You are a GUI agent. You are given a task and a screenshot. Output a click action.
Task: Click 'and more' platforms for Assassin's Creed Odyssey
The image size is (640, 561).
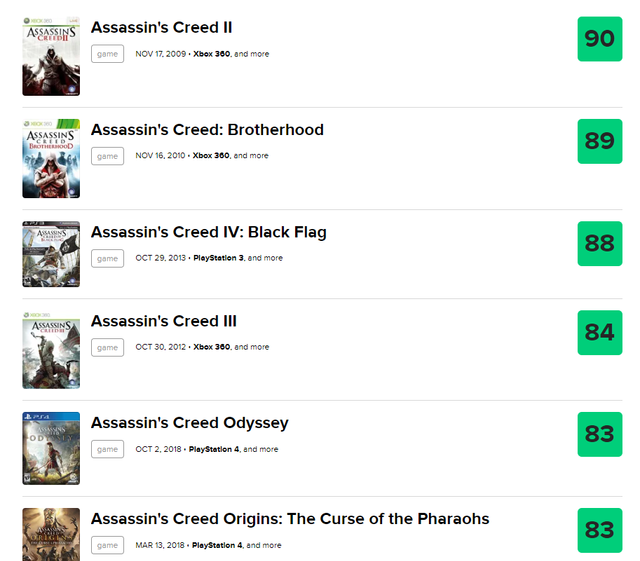[261, 450]
